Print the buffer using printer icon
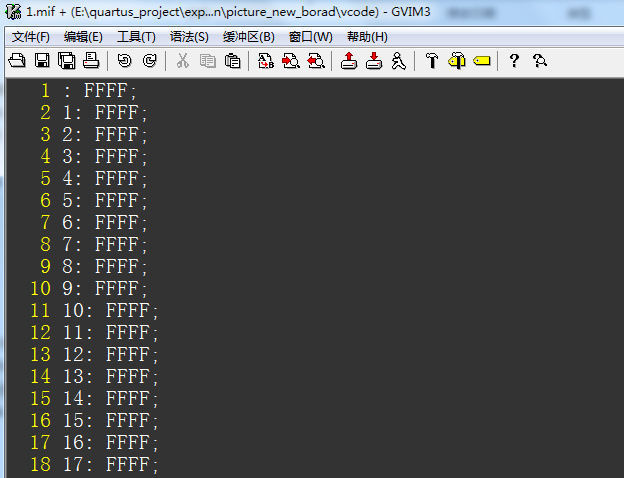This screenshot has height=478, width=624. tap(91, 61)
